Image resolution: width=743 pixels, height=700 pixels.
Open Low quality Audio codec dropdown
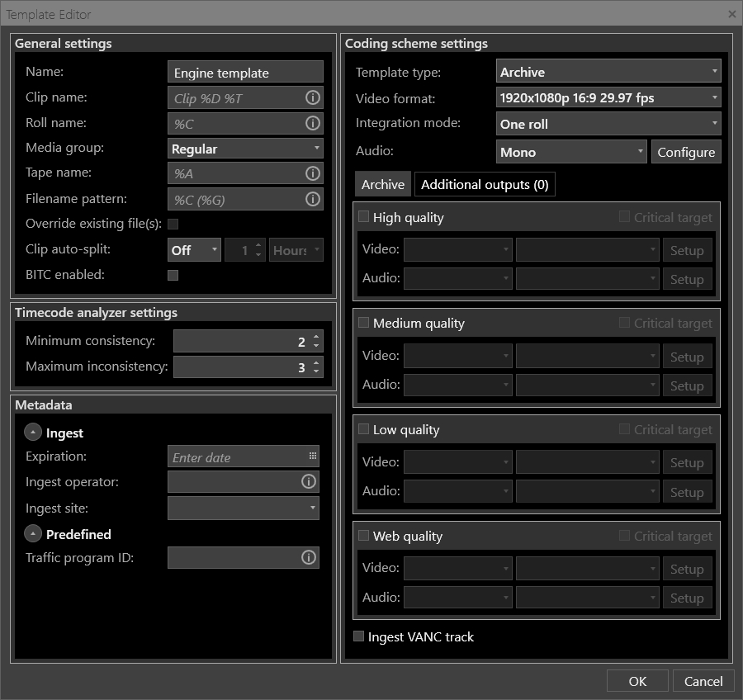point(457,491)
